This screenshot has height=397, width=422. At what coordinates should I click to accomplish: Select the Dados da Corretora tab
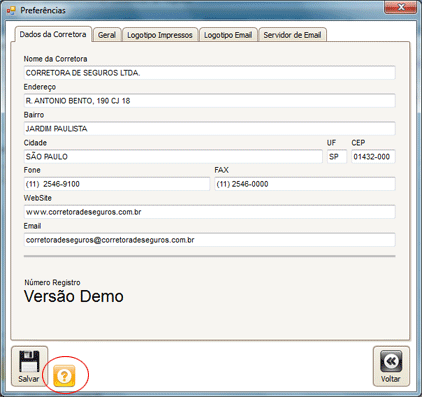point(53,34)
